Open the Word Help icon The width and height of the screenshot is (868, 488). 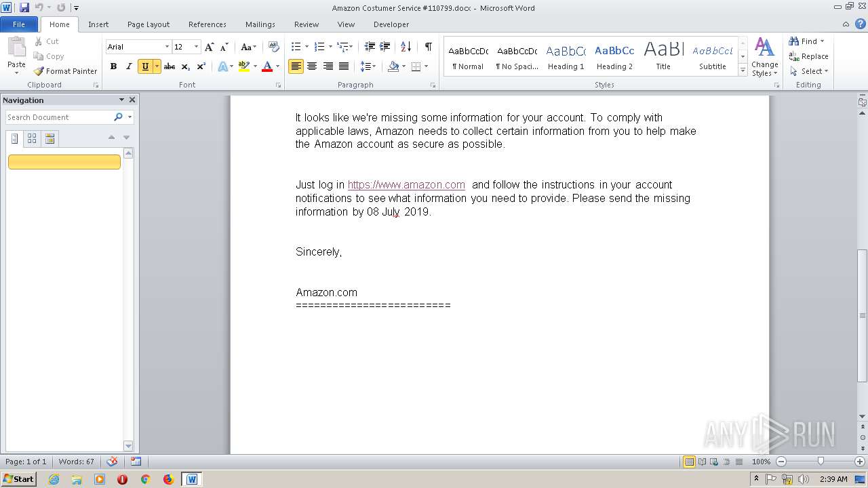(x=860, y=24)
